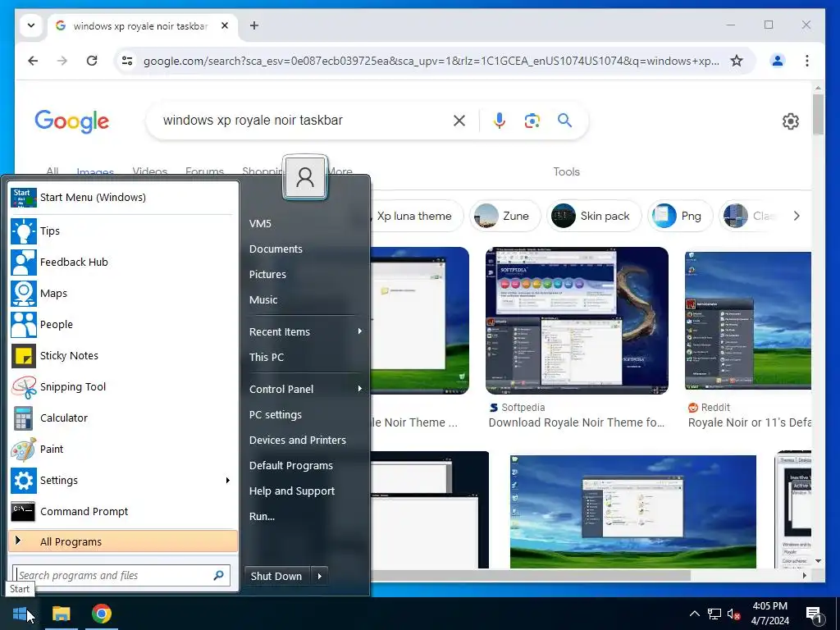The width and height of the screenshot is (840, 630).
Task: Click the Chrome icon on the taskbar
Action: pyautogui.click(x=101, y=614)
